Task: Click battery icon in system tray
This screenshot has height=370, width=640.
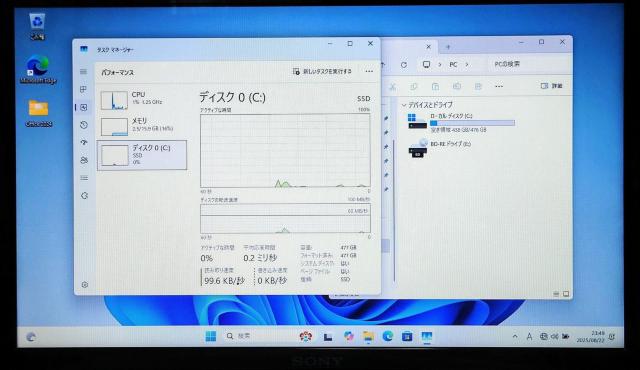Action: click(x=565, y=337)
